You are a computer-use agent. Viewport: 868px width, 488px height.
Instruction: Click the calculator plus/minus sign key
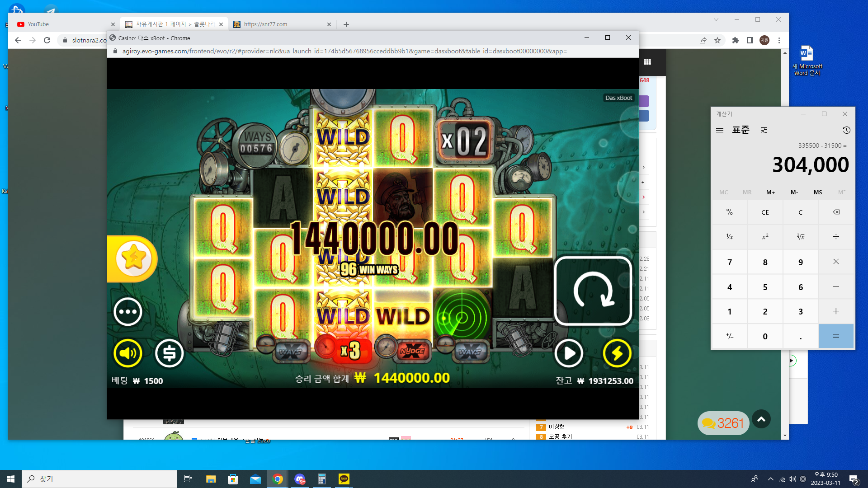[x=730, y=336]
